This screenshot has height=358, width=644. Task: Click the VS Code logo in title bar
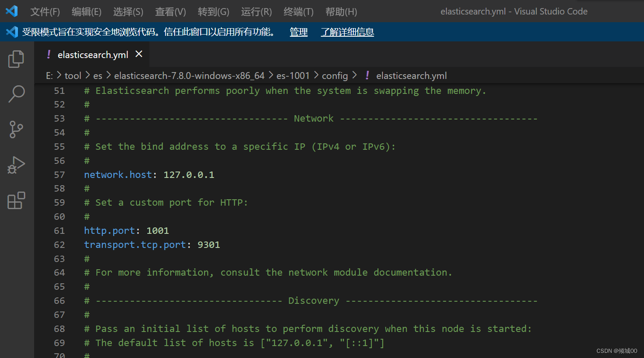point(12,11)
